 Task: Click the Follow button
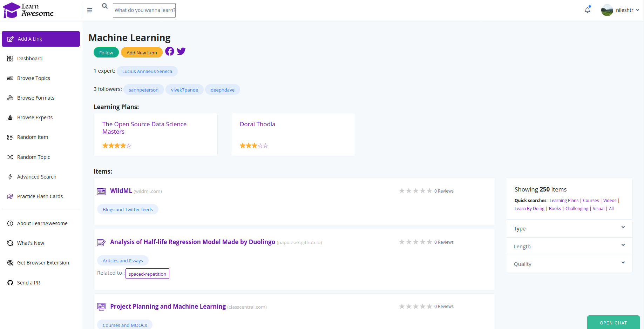(106, 53)
